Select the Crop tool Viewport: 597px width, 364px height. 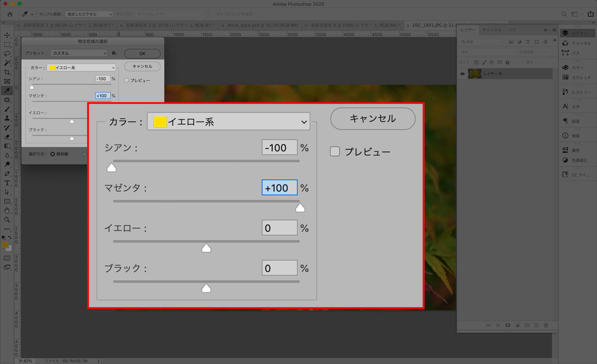[x=7, y=72]
